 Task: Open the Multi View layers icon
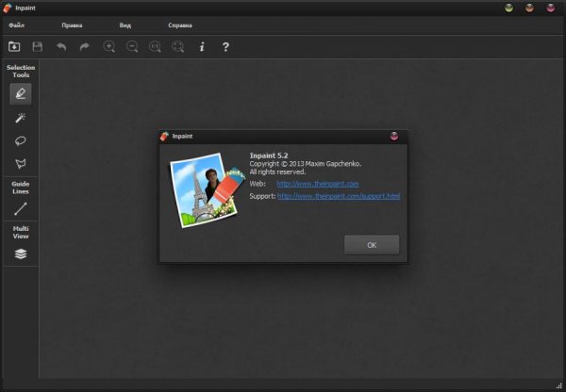(x=21, y=253)
